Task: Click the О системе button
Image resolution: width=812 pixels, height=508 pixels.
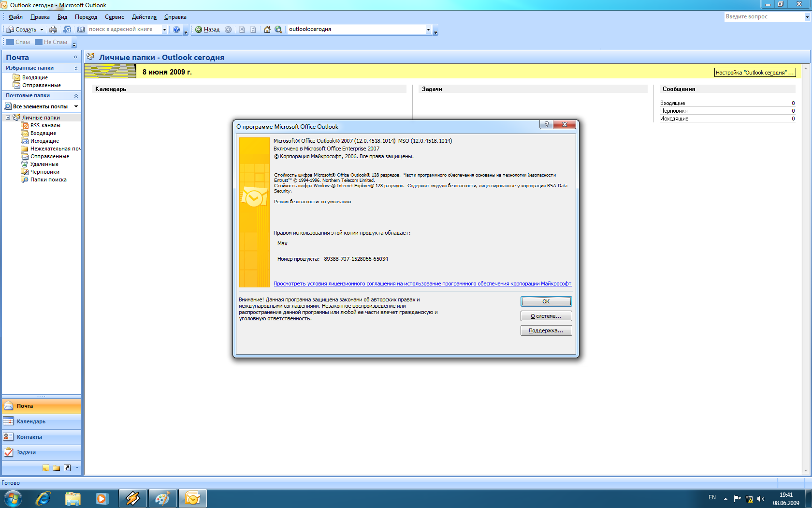Action: 546,316
